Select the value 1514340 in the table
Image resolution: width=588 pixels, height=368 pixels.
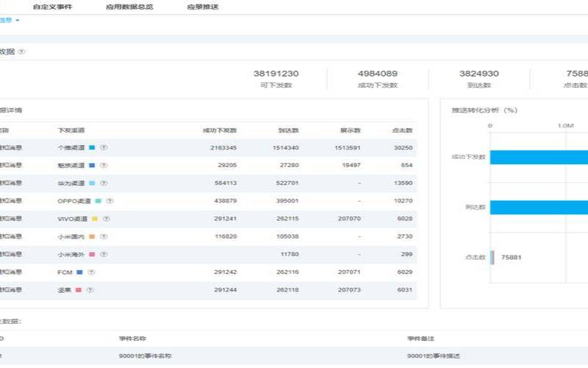(x=286, y=148)
